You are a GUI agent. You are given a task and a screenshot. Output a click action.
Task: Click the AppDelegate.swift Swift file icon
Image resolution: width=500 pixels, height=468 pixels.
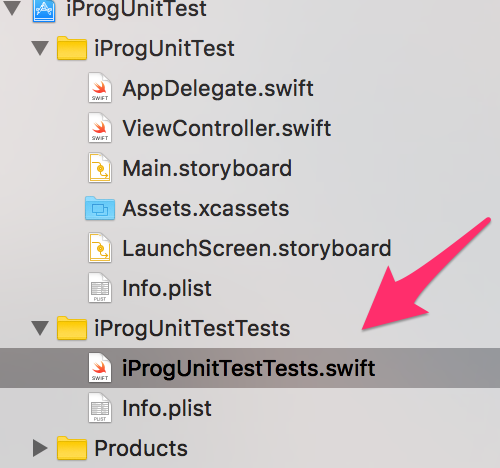[100, 88]
